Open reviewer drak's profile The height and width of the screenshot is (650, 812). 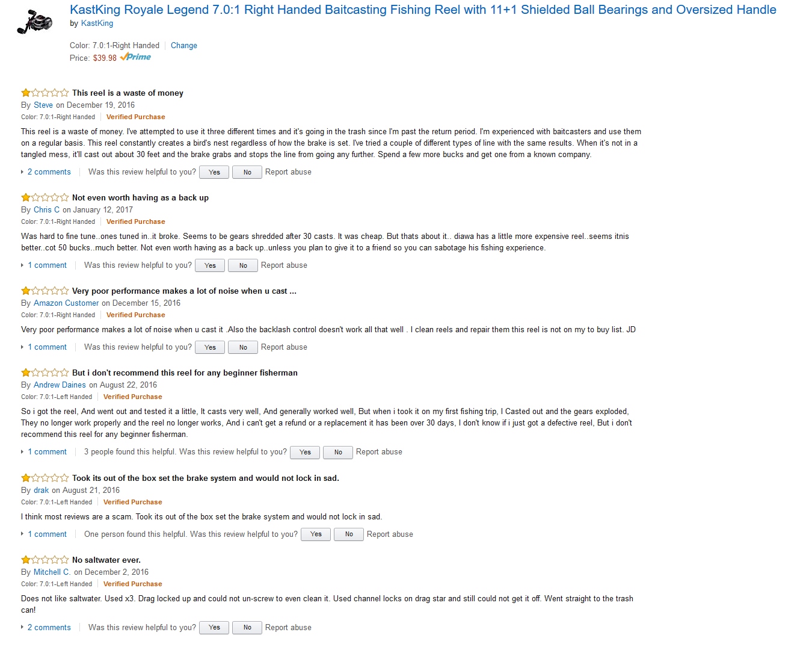[41, 491]
